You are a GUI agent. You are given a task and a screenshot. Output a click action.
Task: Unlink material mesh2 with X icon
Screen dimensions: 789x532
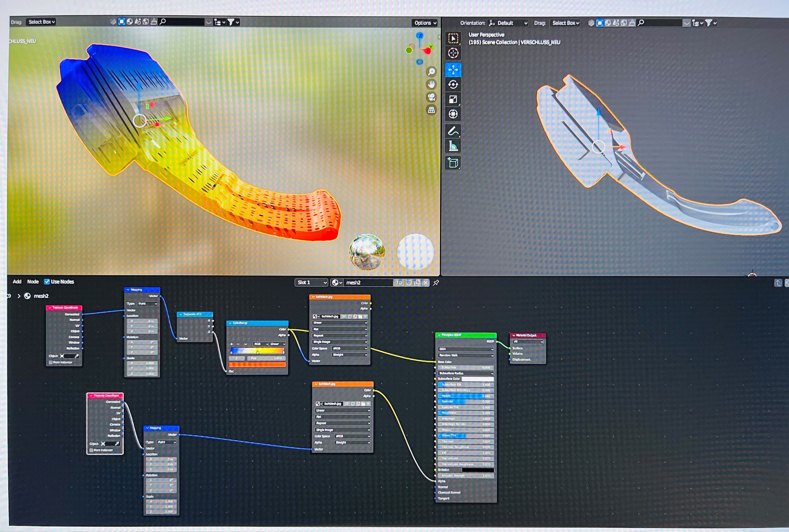tap(425, 282)
